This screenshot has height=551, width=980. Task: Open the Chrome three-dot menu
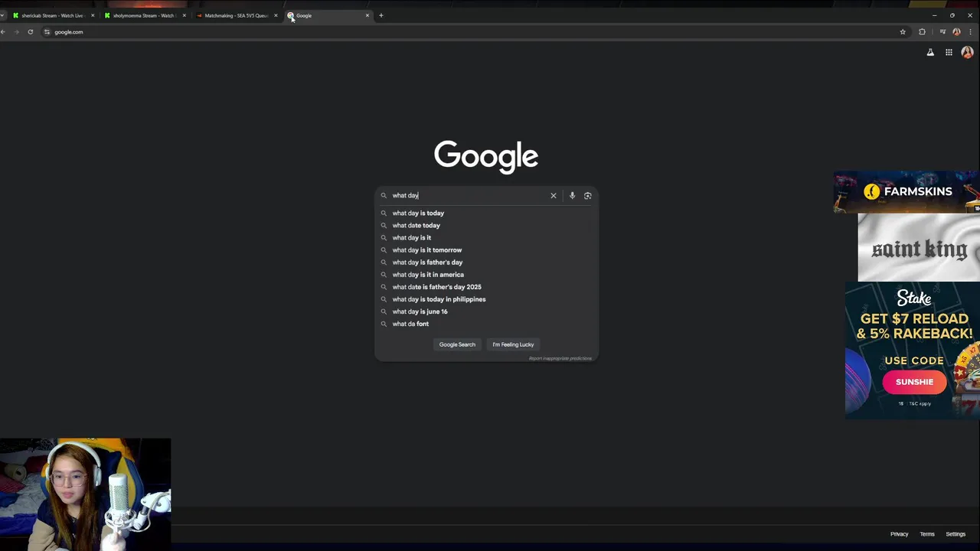pyautogui.click(x=971, y=32)
